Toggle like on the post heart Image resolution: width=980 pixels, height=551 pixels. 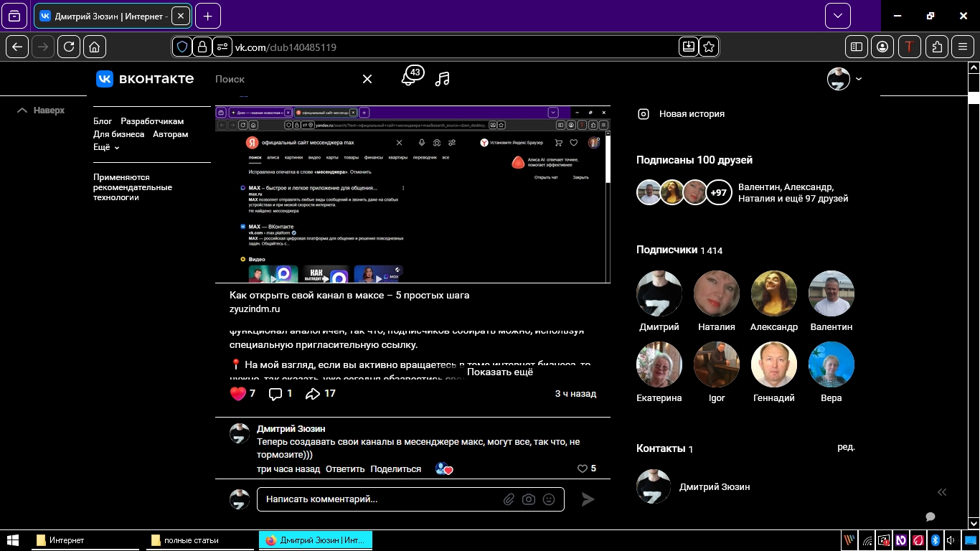pos(237,394)
